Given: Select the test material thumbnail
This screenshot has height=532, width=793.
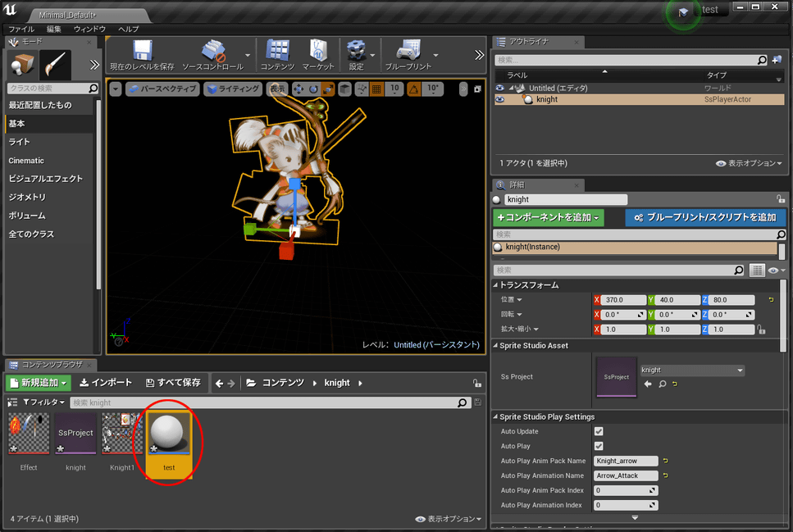Looking at the screenshot, I should (168, 434).
